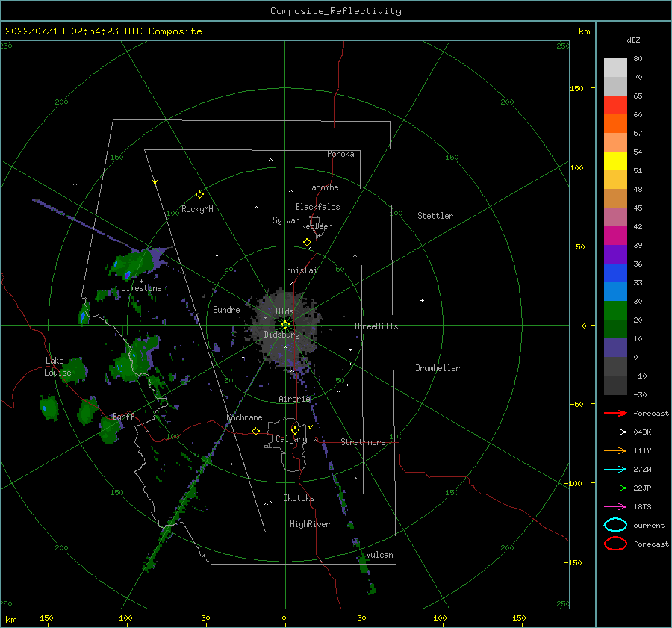Viewport: 672px width, 628px height.
Task: Click the red swatch for 60–65 dBZ
Action: (x=615, y=105)
